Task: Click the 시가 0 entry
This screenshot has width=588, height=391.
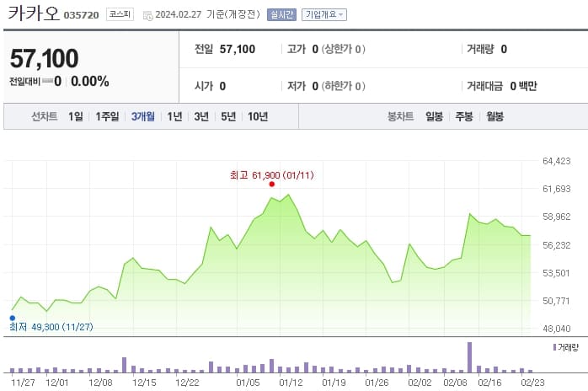Action: (210, 86)
